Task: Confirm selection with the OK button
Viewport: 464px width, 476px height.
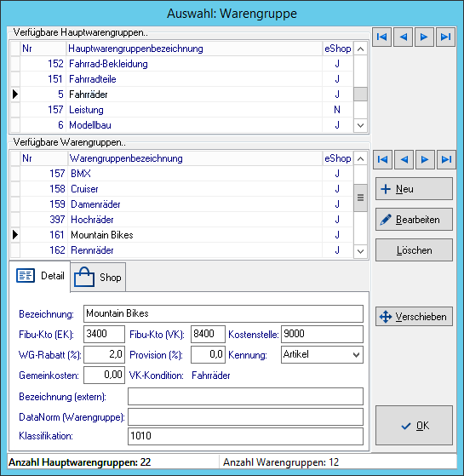Action: 414,426
